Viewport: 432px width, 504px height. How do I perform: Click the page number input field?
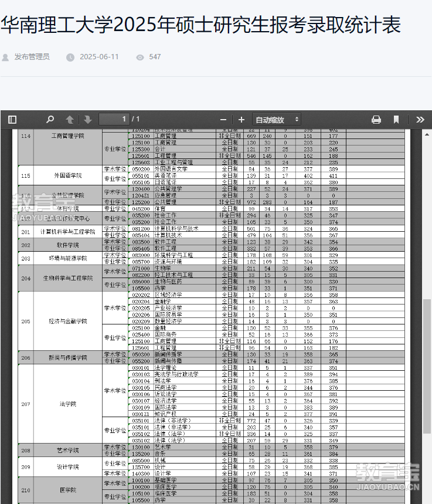tap(114, 120)
